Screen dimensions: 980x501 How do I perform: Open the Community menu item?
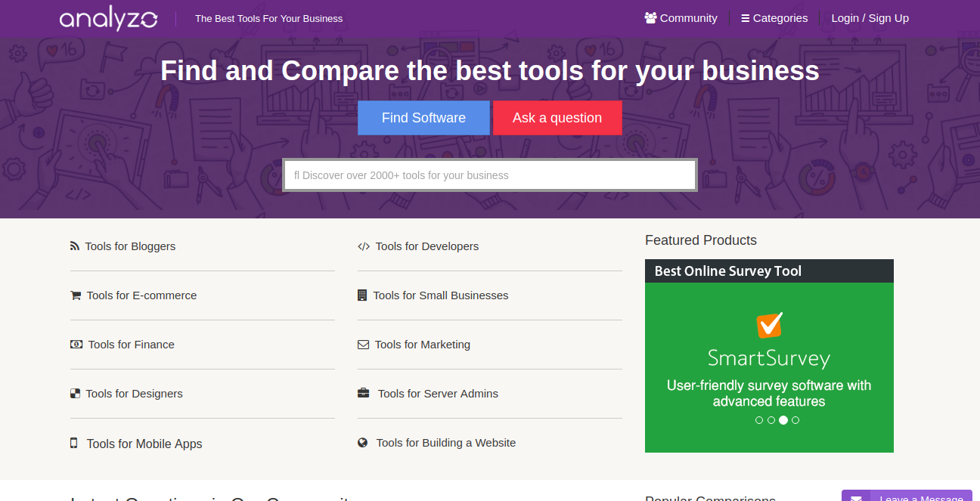click(x=681, y=18)
